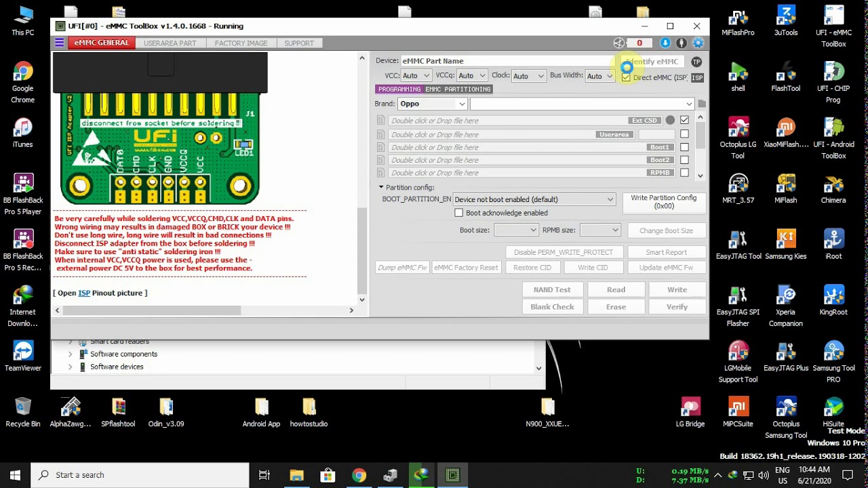Check the RPMB row checkbox
Viewport: 868px width, 488px height.
(x=684, y=173)
